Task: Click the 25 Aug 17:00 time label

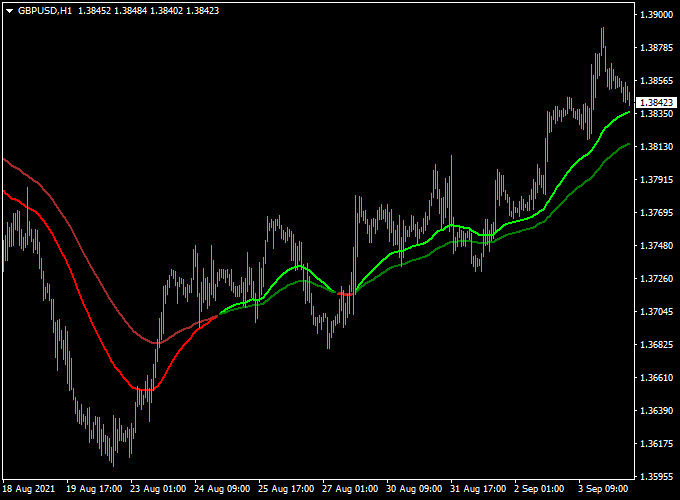Action: (x=286, y=489)
